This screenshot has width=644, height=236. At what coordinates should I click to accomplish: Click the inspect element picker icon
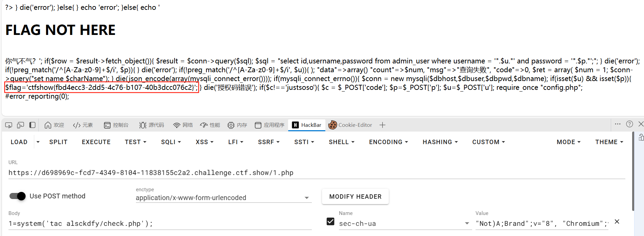pos(9,125)
